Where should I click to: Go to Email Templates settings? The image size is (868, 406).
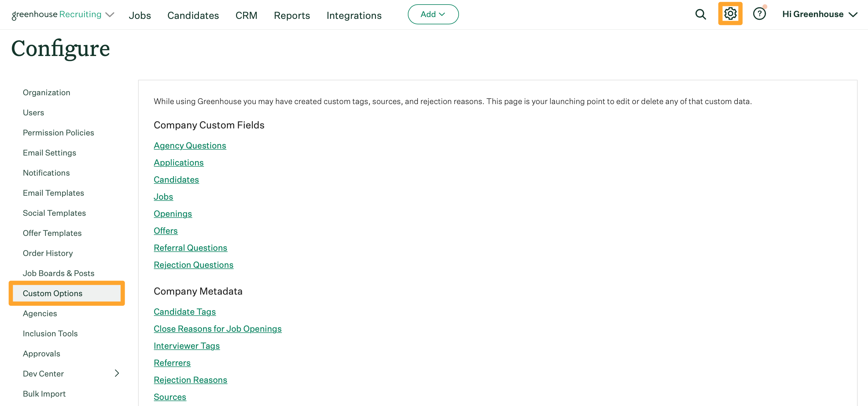click(53, 193)
